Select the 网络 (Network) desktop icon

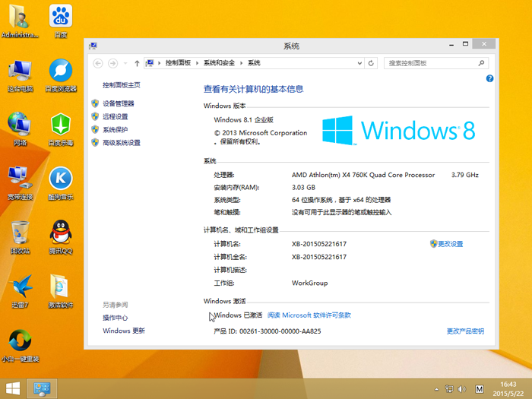coord(20,129)
